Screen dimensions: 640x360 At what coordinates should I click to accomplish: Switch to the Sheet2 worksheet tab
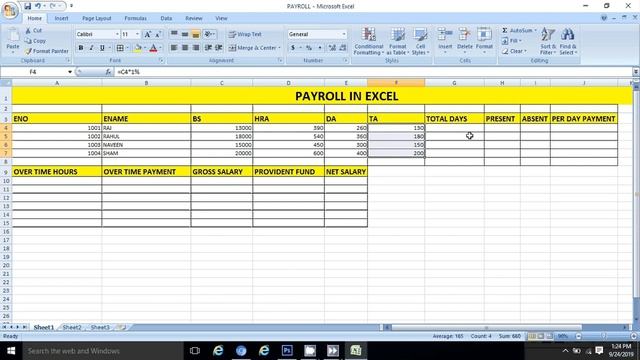coord(72,327)
